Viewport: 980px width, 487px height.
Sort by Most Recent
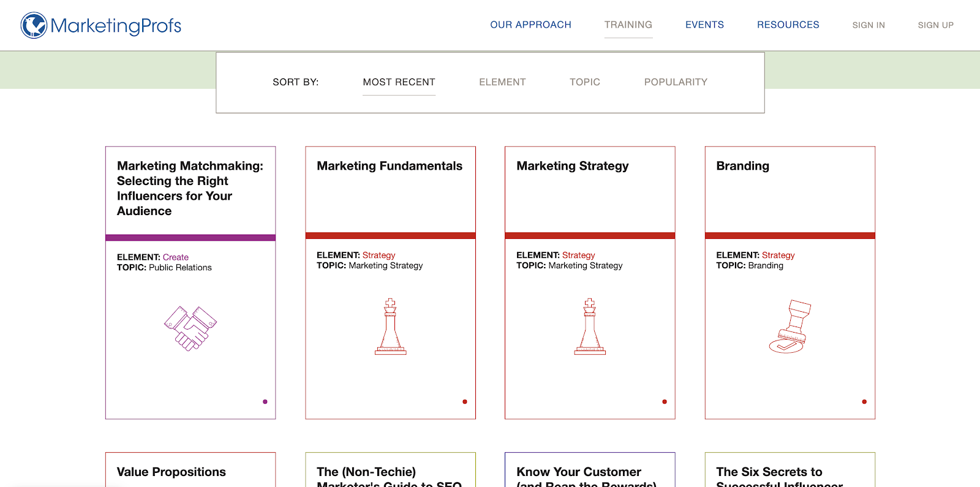tap(399, 82)
